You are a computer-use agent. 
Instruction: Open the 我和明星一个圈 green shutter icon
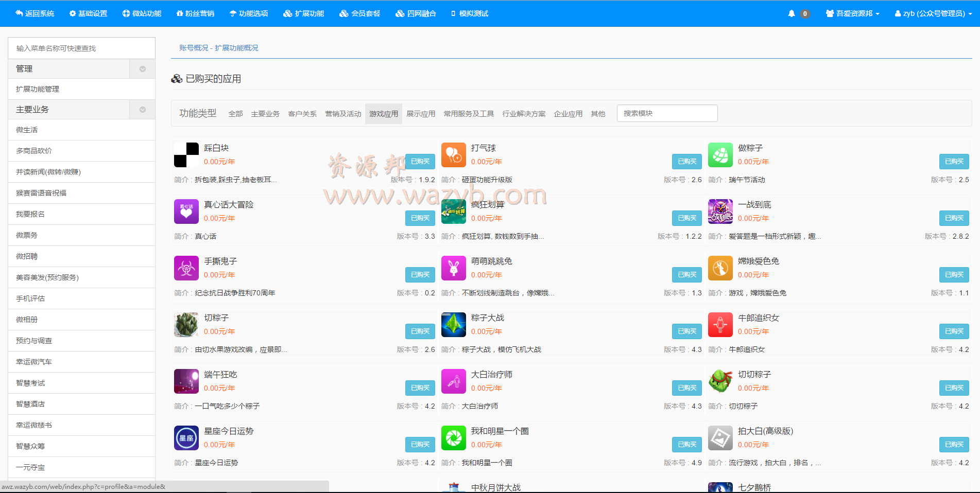click(454, 438)
